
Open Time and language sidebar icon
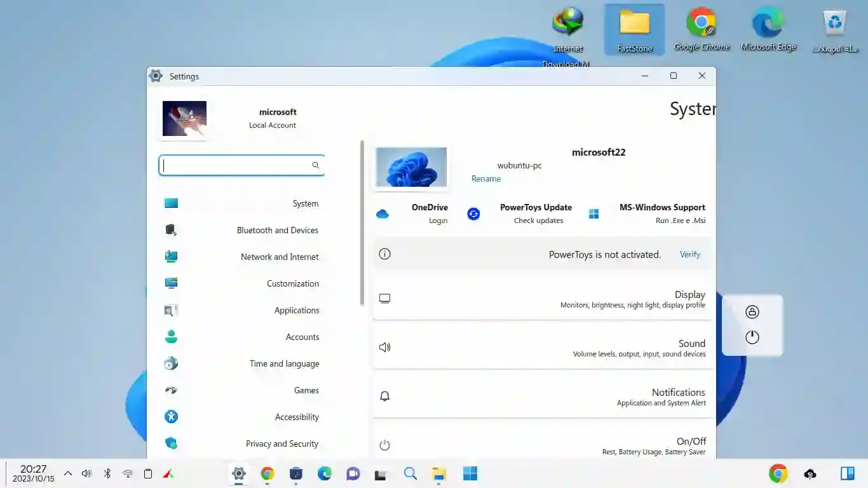(171, 363)
